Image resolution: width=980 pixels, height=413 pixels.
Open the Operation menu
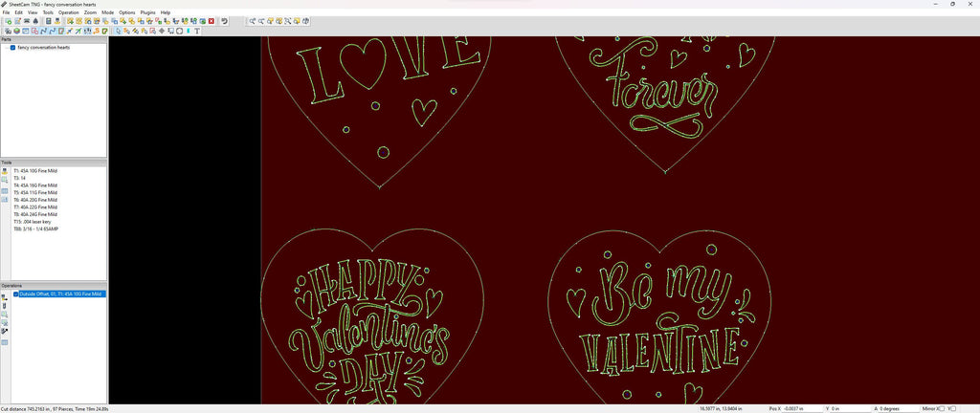tap(69, 12)
